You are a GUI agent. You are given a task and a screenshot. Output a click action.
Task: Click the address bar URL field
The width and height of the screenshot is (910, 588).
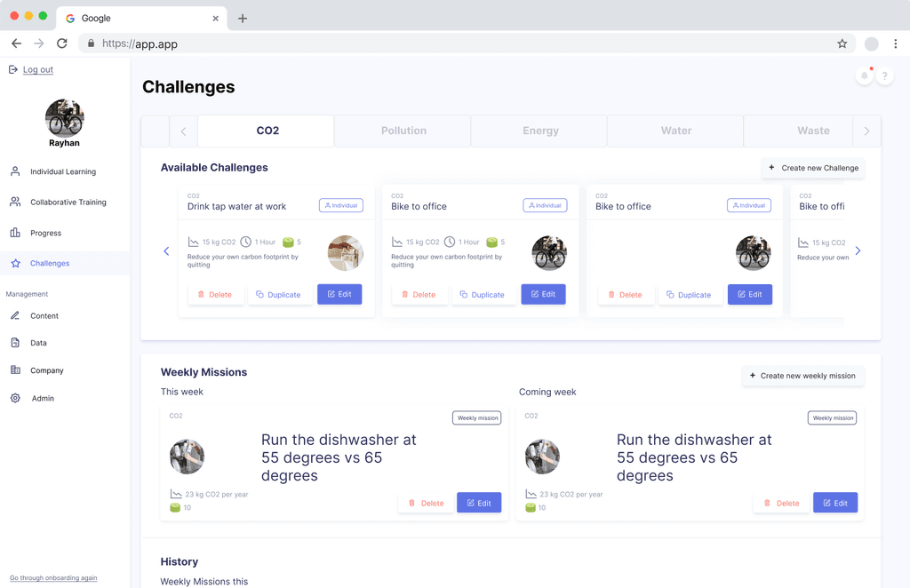[x=467, y=44]
